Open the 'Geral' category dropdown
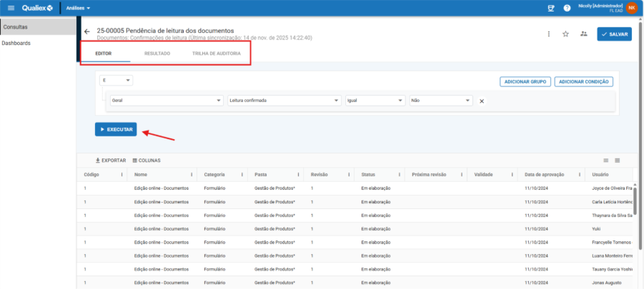Image resolution: width=644 pixels, height=289 pixels. tap(167, 101)
